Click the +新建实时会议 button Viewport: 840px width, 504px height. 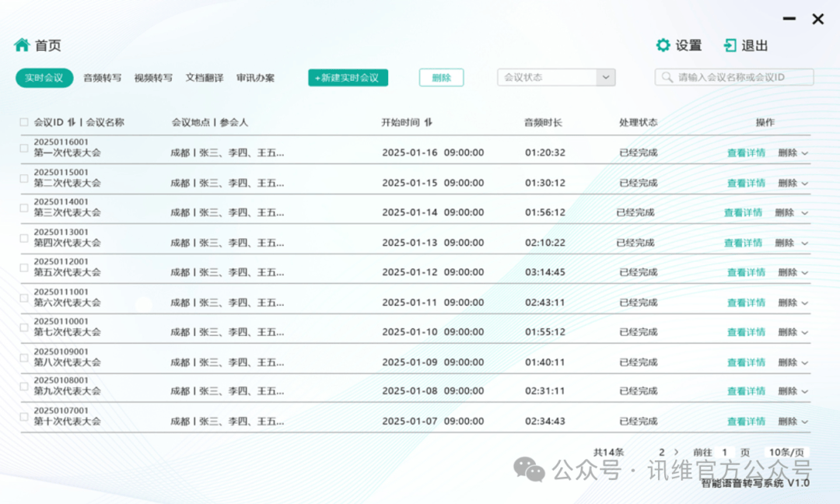pyautogui.click(x=348, y=78)
